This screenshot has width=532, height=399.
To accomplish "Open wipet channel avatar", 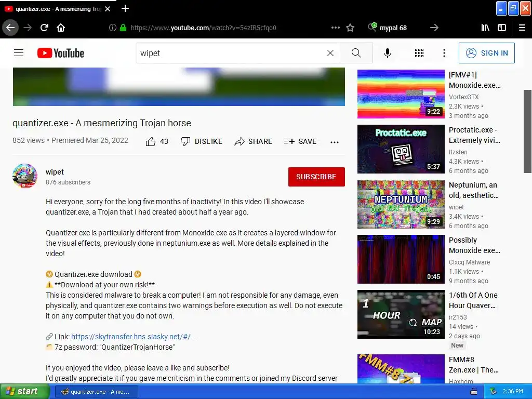I will pos(25,176).
